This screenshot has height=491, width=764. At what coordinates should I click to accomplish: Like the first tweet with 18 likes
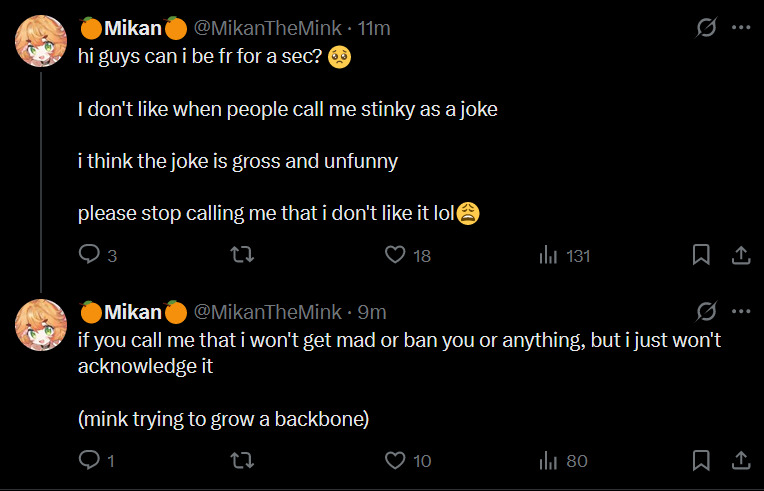pyautogui.click(x=395, y=255)
